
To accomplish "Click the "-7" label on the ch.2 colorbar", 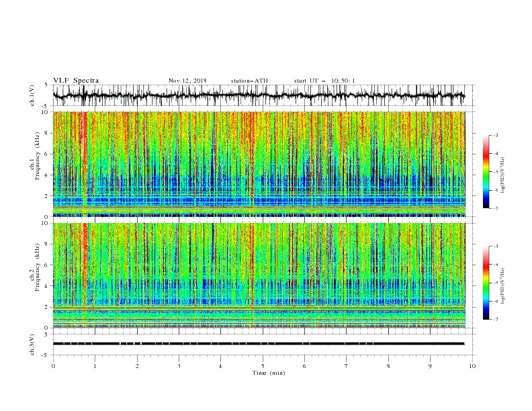I will click(x=495, y=320).
